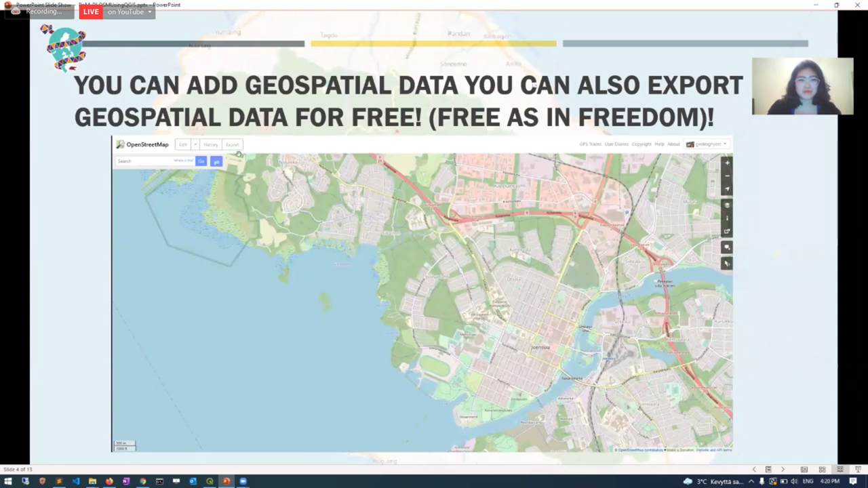Open the Map Key info icon
868x488 pixels.
click(x=727, y=218)
